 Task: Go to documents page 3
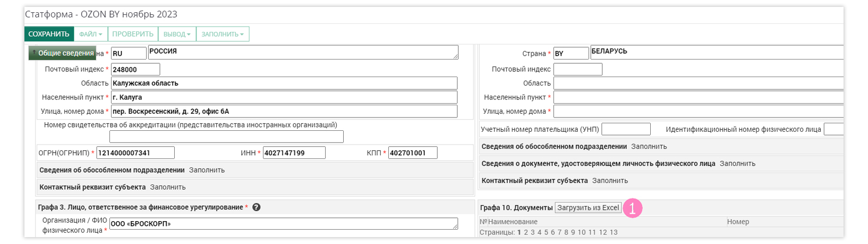tap(533, 232)
